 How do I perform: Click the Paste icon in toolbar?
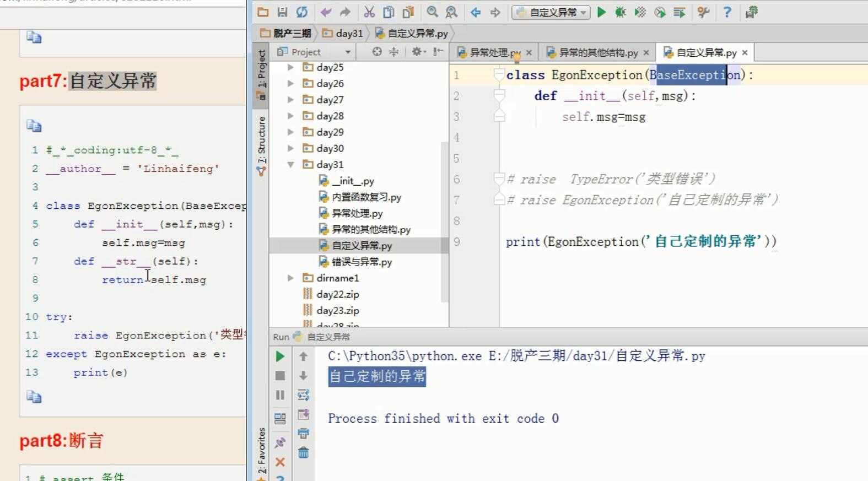408,12
